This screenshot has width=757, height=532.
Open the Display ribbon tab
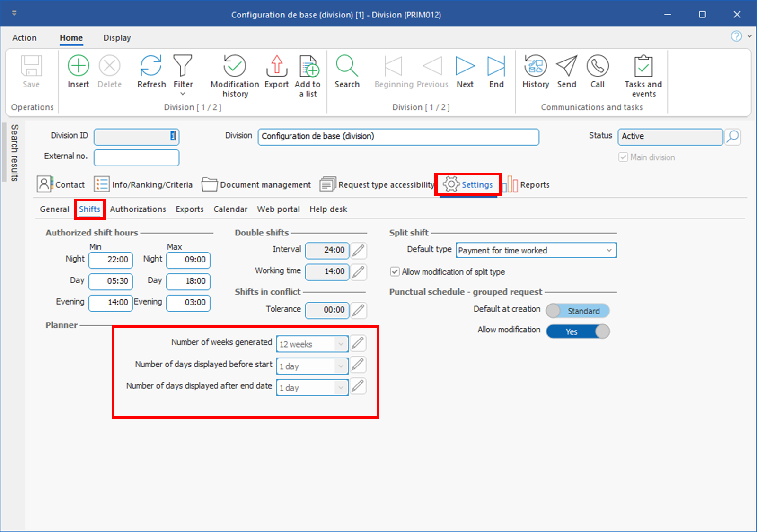117,38
